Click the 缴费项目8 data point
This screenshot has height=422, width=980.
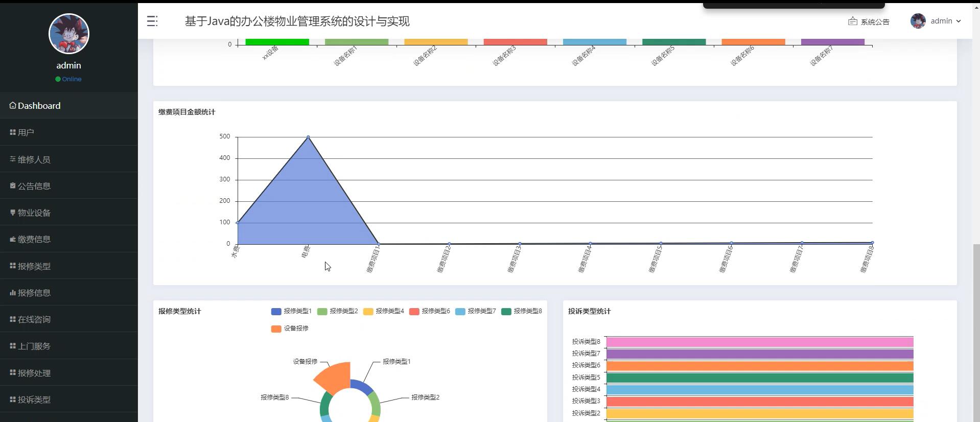coord(872,243)
